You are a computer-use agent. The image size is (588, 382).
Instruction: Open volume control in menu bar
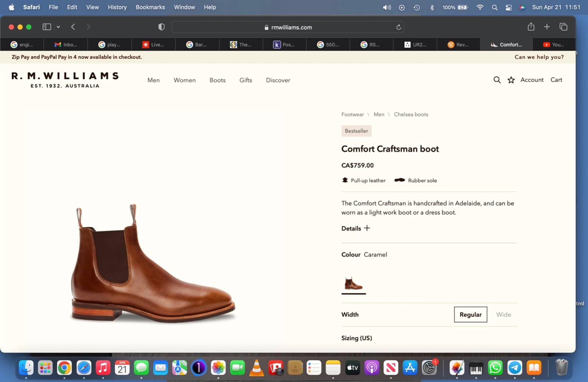point(387,7)
